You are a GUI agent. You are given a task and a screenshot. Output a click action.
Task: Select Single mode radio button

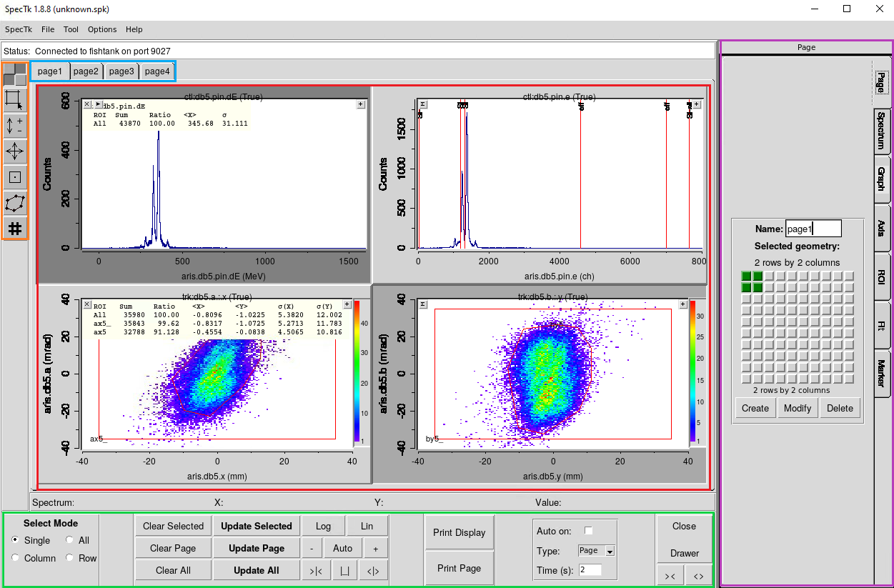(x=16, y=540)
